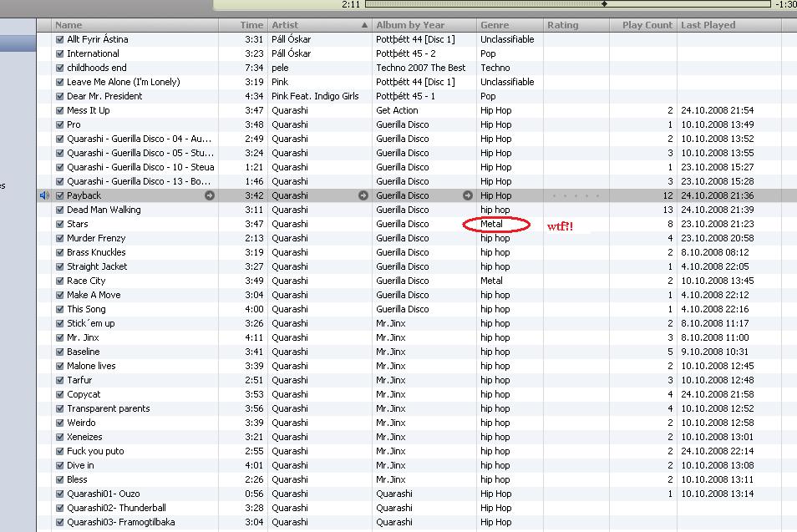The height and width of the screenshot is (532, 797).
Task: Click the playback position diamond marker
Action: click(604, 3)
